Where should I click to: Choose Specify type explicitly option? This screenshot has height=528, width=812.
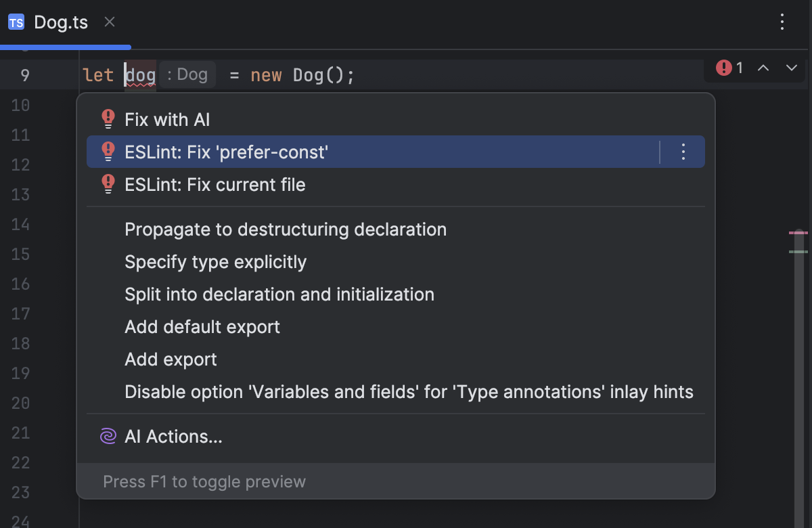215,262
